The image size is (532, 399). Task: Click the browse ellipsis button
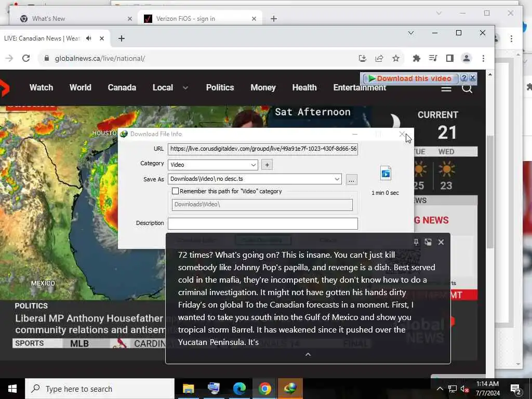pos(352,180)
